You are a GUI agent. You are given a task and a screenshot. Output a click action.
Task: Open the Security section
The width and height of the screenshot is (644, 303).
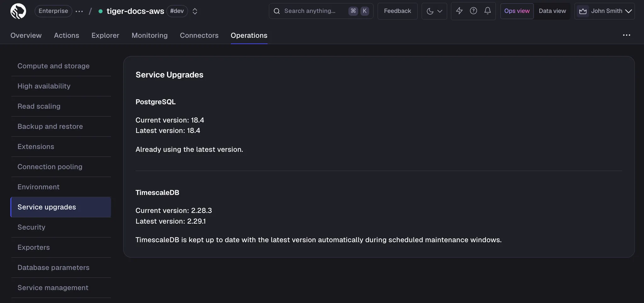coord(61,227)
